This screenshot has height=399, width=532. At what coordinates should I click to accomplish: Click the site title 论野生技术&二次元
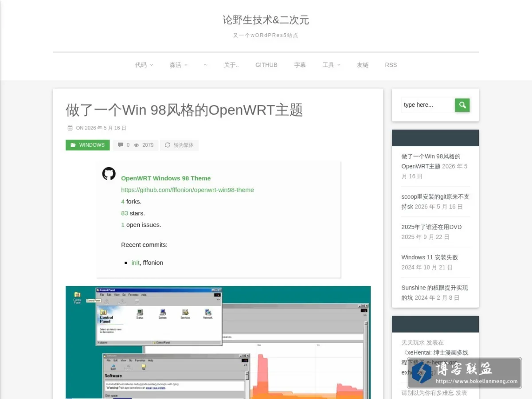click(266, 20)
